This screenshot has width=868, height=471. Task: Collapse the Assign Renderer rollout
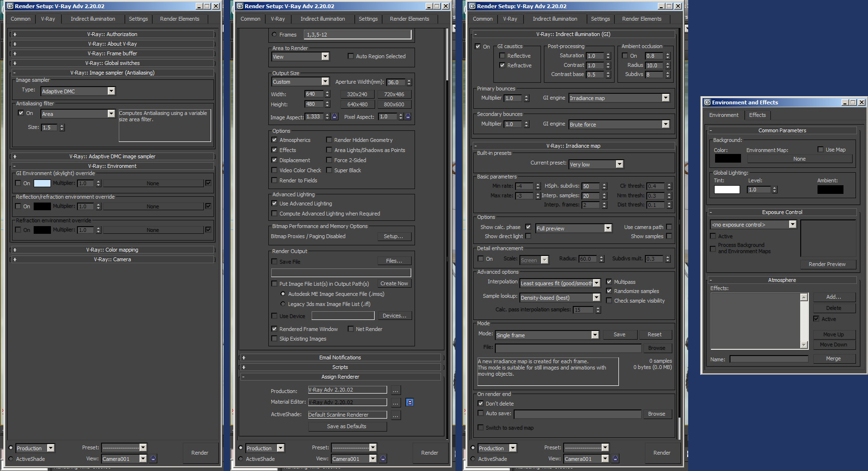(340, 377)
